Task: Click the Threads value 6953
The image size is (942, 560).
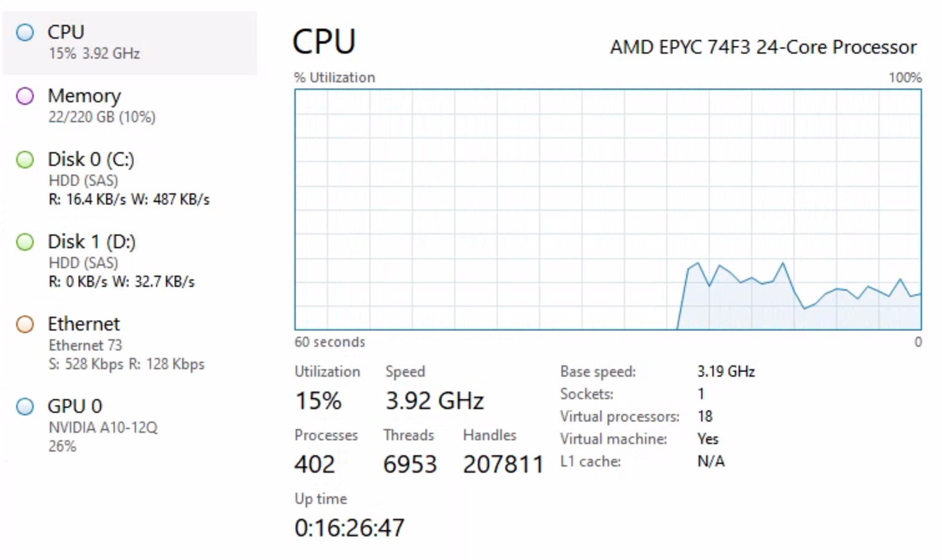Action: [x=410, y=465]
